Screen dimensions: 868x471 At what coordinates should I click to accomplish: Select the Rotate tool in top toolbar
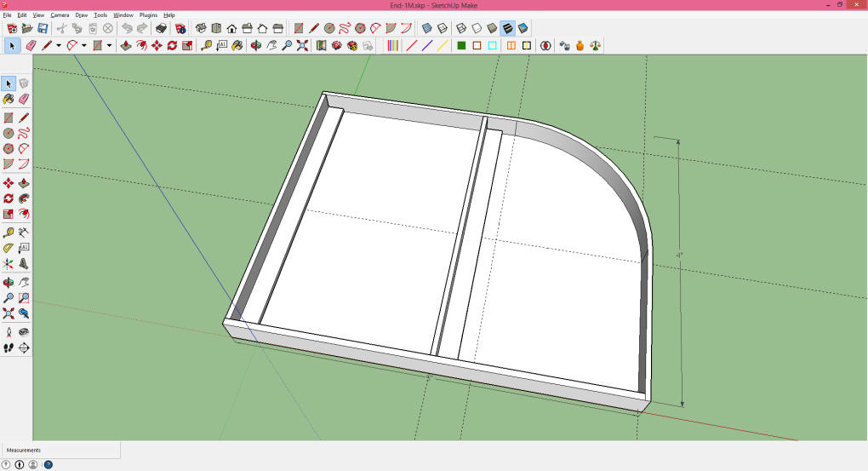[172, 45]
